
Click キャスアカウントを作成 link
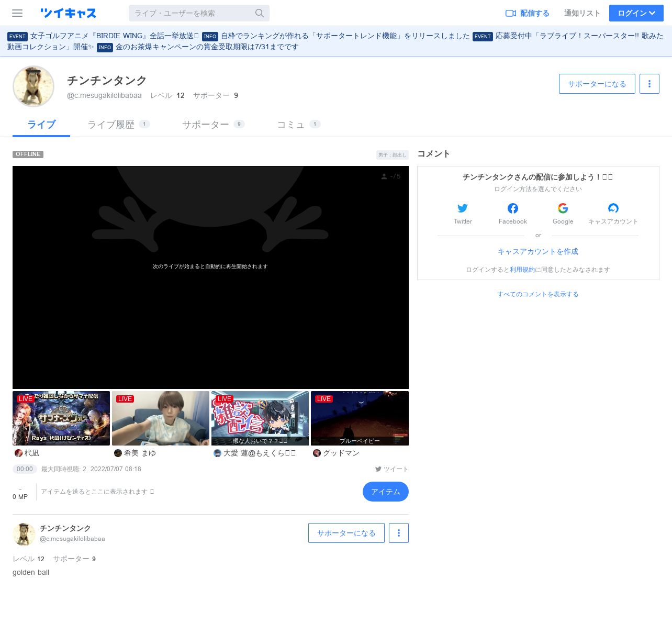[x=537, y=252]
